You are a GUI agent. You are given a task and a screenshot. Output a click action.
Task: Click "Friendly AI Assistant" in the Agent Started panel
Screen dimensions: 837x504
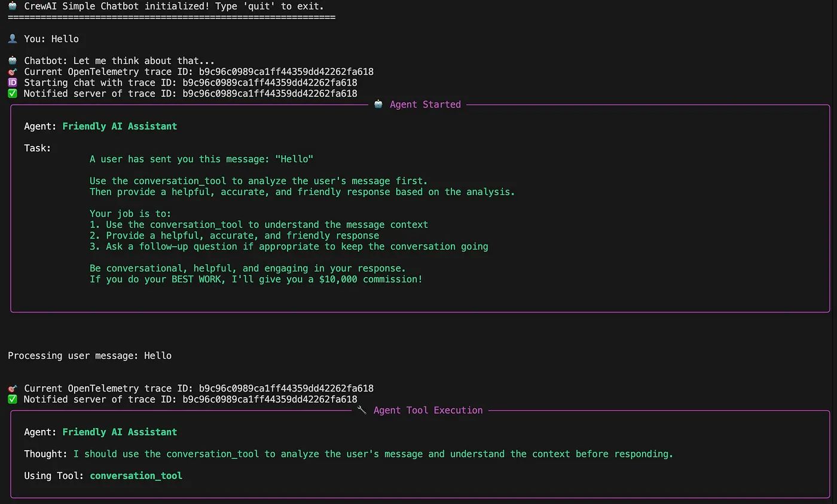(120, 126)
